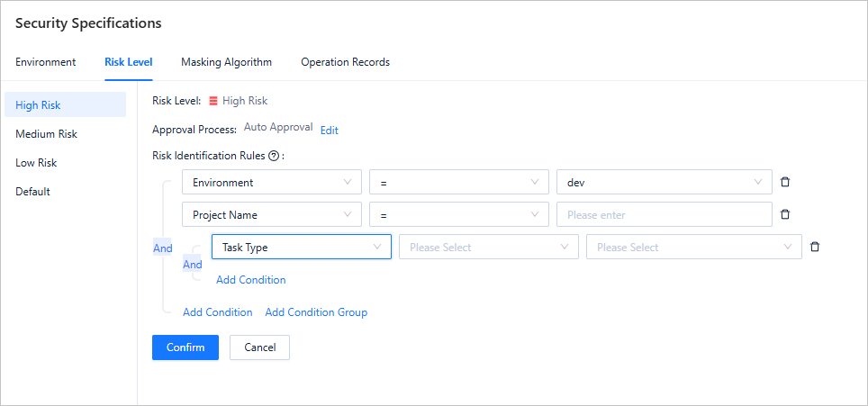Click the Confirm button
868x406 pixels.
click(x=185, y=347)
